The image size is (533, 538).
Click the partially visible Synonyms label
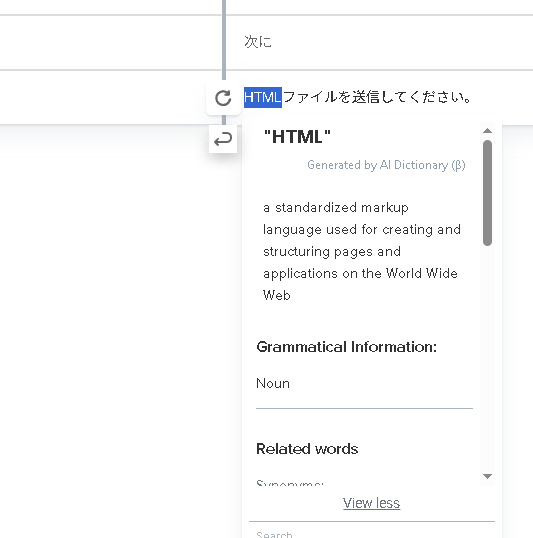point(290,483)
